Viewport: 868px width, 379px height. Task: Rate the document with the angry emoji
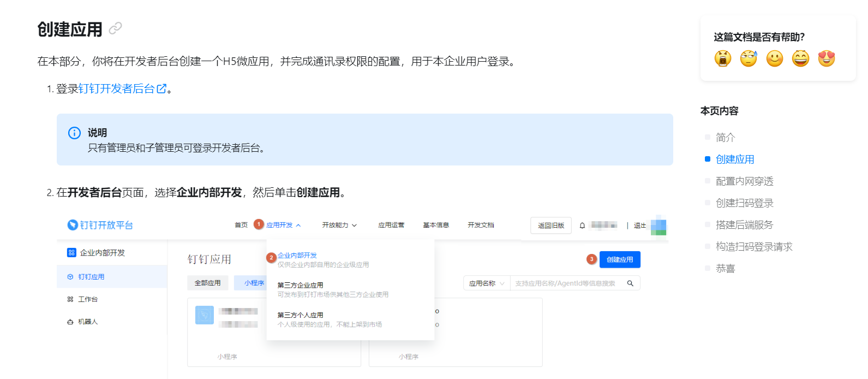[723, 58]
